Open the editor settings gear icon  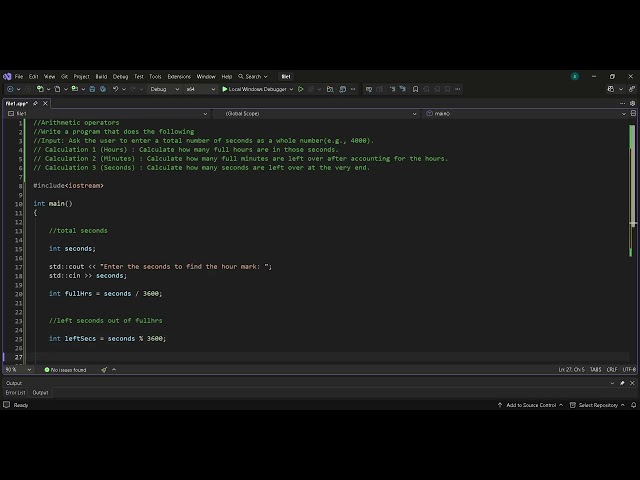point(632,103)
